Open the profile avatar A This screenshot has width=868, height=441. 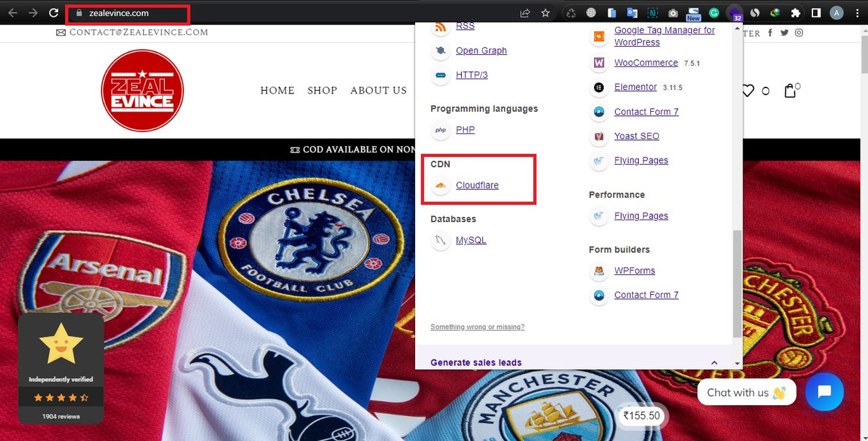tap(837, 13)
